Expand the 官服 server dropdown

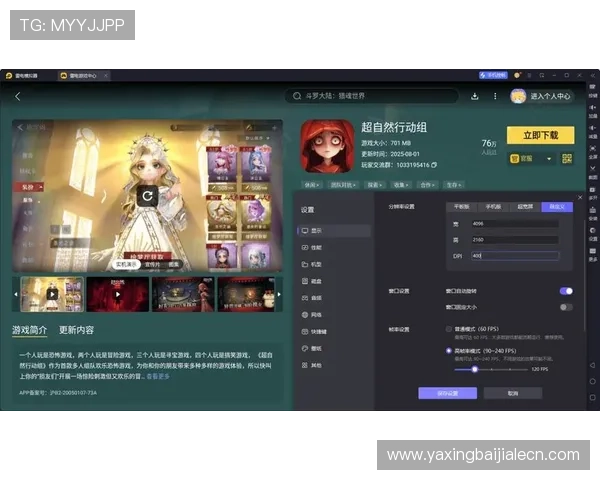coord(532,158)
